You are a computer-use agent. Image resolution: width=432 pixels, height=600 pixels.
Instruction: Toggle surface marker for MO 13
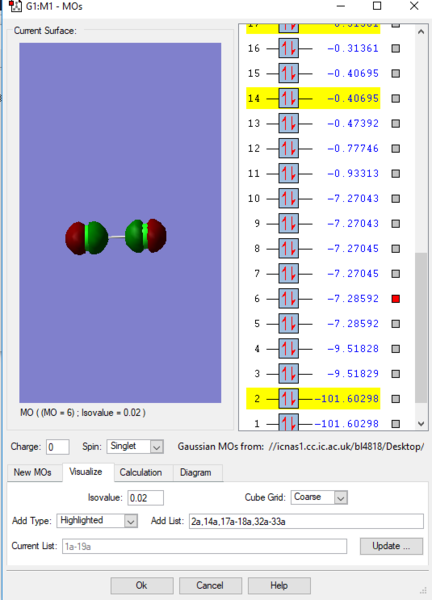[x=396, y=124]
